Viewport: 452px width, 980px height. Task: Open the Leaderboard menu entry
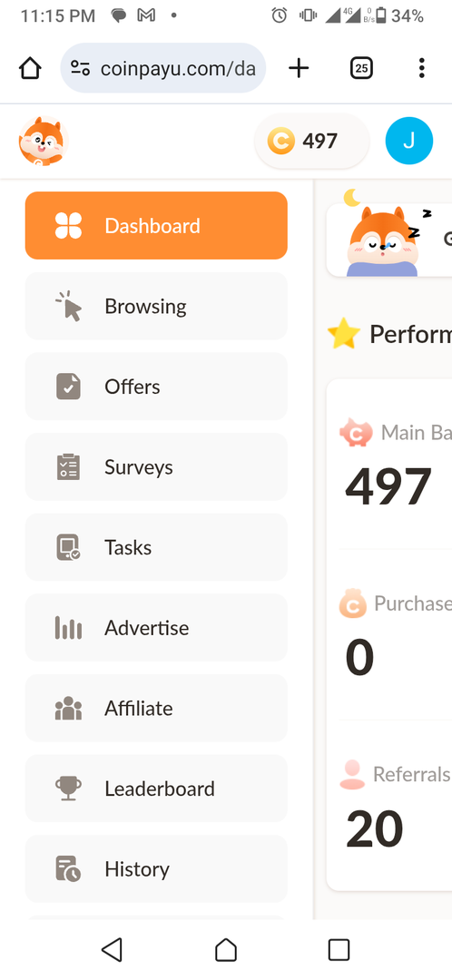[x=156, y=789]
